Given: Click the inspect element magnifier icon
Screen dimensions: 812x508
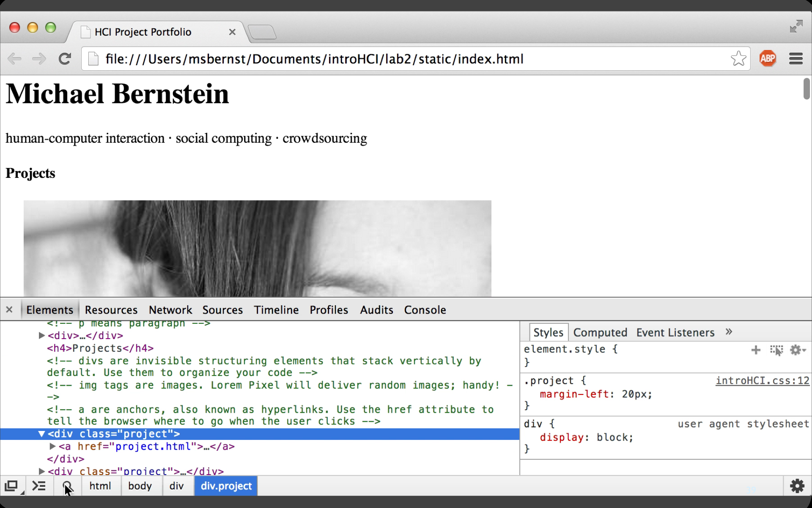Looking at the screenshot, I should coord(67,486).
